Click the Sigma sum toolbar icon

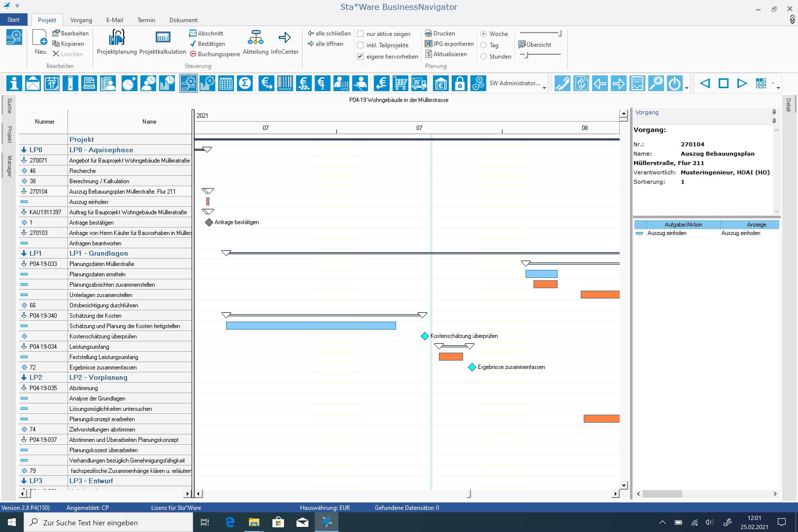tap(245, 83)
